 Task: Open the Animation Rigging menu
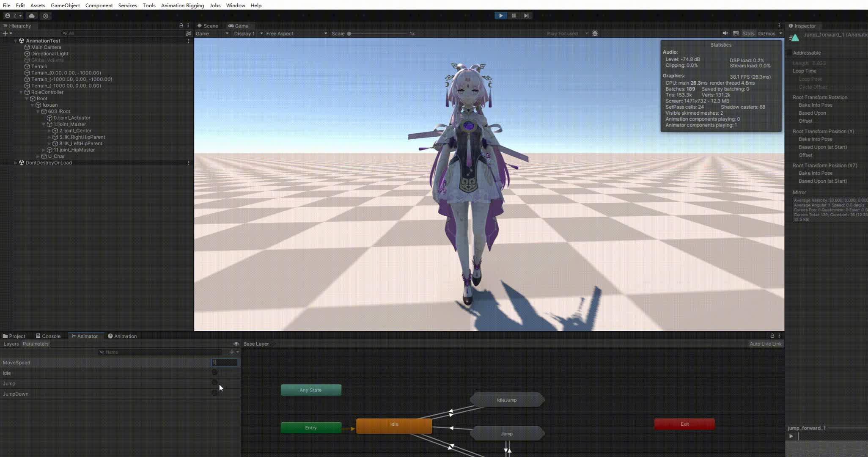point(182,6)
